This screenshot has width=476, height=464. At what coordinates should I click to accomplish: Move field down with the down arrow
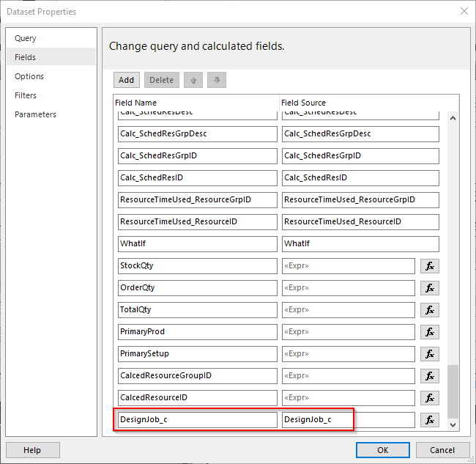click(x=216, y=80)
